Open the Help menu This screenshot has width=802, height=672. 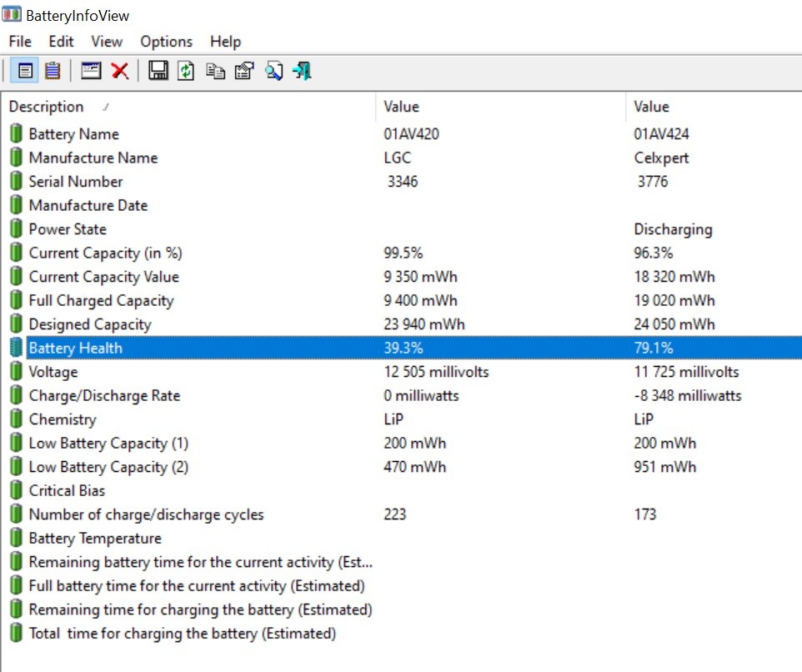[225, 42]
